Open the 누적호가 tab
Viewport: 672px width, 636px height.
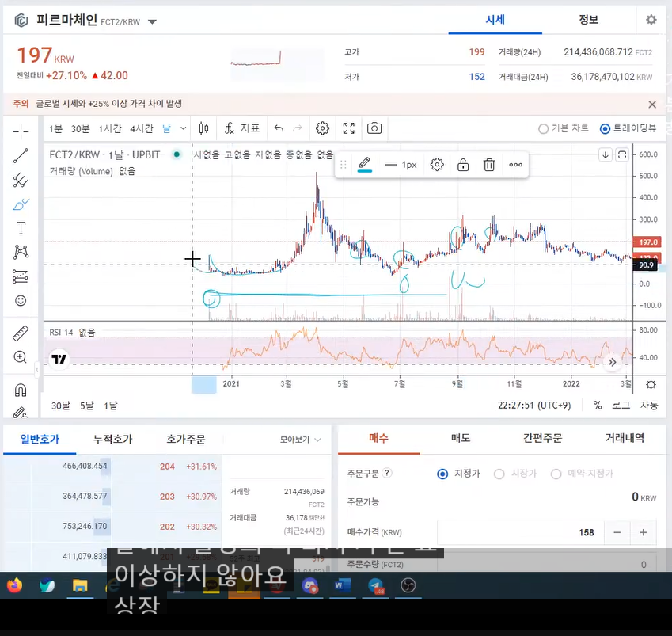[x=112, y=439]
